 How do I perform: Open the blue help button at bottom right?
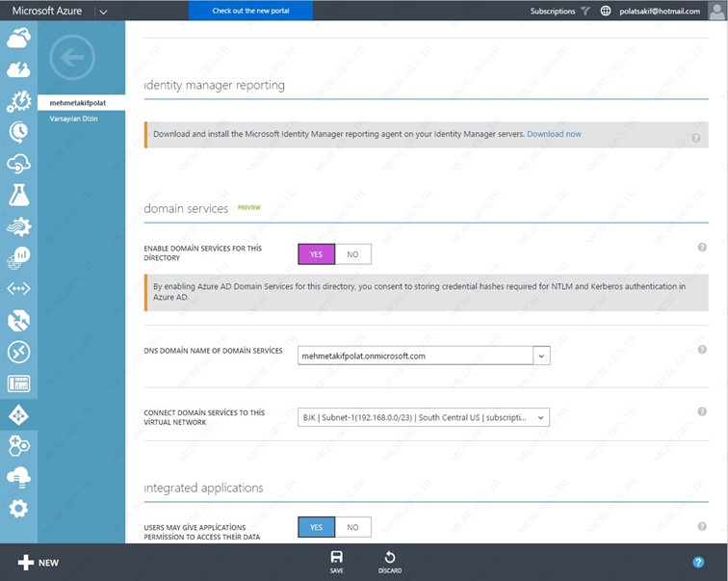tap(698, 563)
